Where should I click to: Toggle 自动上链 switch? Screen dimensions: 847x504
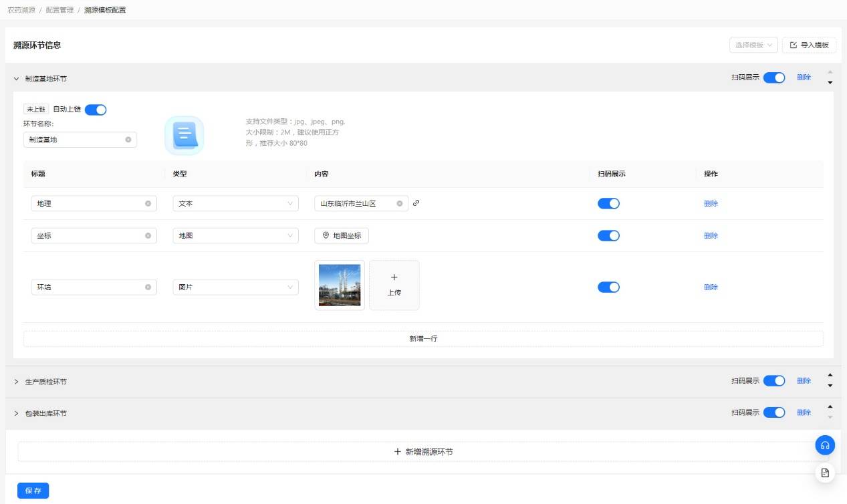96,110
